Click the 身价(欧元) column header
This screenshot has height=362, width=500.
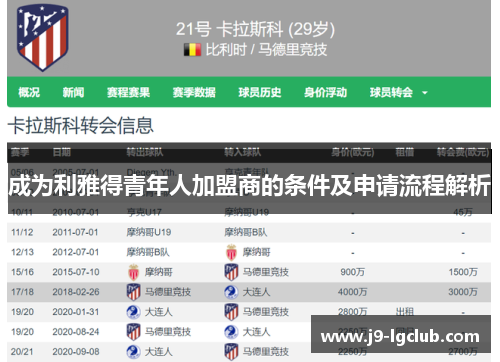pos(353,152)
